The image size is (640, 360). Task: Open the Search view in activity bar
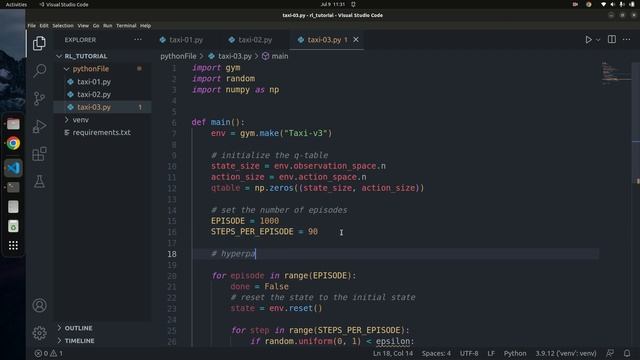(40, 71)
